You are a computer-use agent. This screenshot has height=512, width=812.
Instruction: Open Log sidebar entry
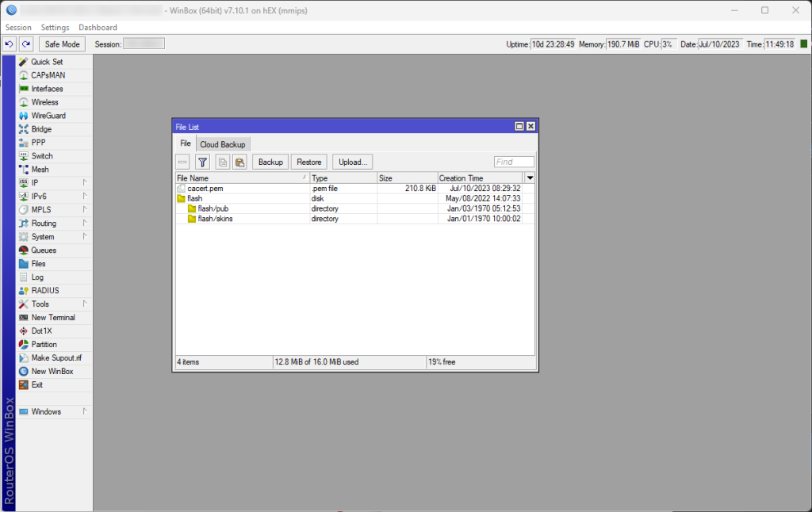tap(55, 277)
